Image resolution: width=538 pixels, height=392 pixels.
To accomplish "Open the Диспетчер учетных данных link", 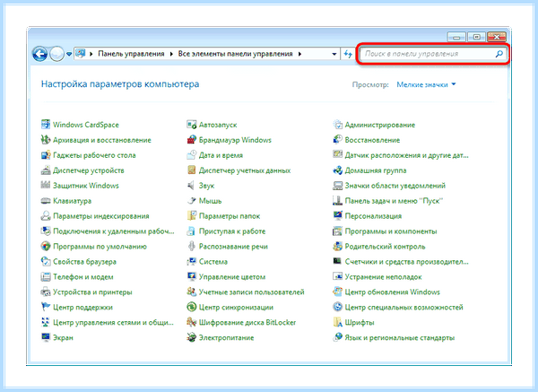I will (x=245, y=170).
